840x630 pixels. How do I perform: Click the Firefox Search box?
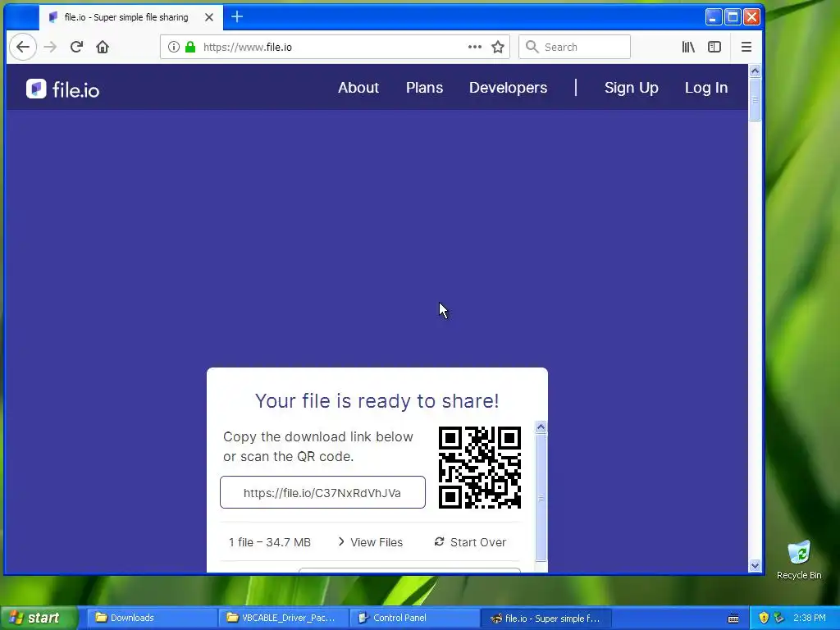point(575,47)
